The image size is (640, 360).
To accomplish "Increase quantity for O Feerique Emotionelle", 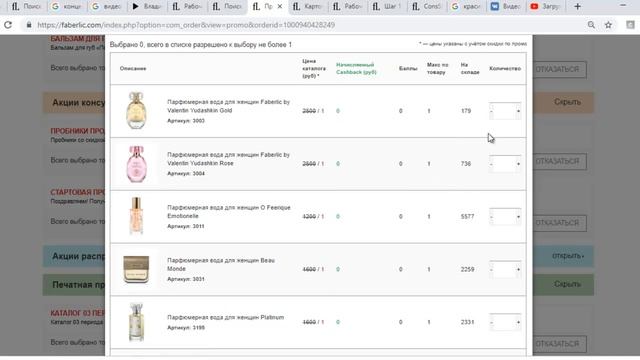I will point(518,216).
